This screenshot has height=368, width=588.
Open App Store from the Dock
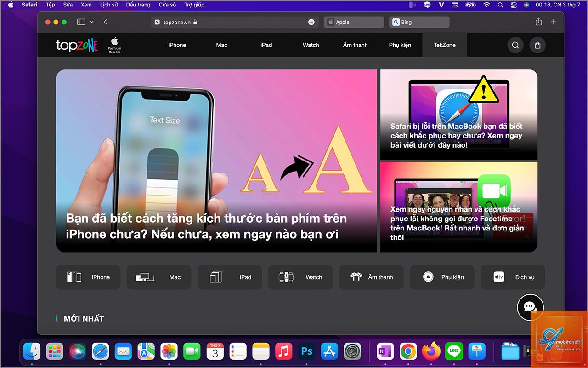330,352
